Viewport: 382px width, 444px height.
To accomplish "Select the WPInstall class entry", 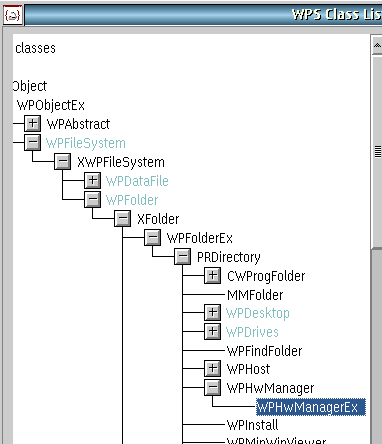I will coord(252,425).
